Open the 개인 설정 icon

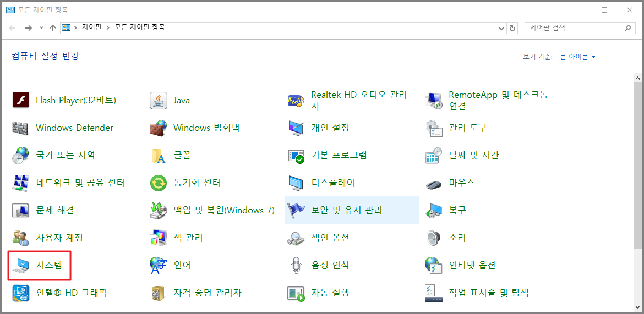pos(296,128)
